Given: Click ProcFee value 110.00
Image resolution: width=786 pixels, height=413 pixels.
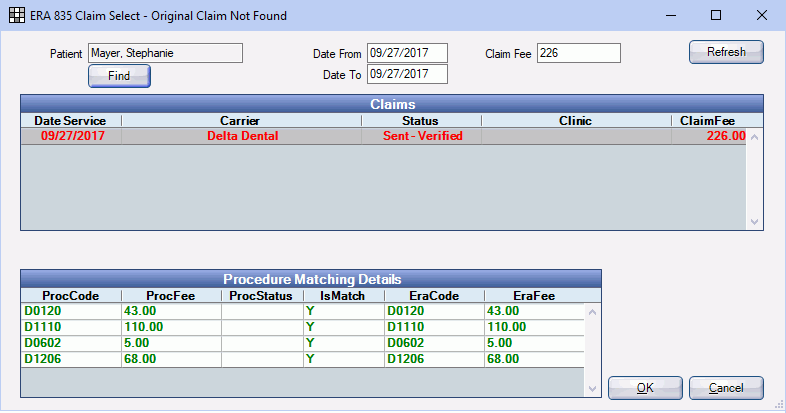Looking at the screenshot, I should pyautogui.click(x=171, y=327).
